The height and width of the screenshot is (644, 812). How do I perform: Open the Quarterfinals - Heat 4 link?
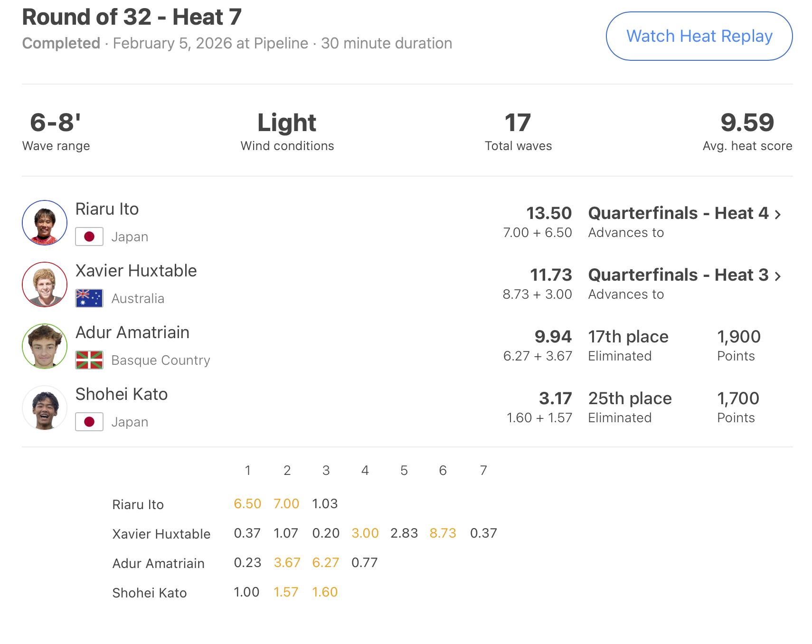pyautogui.click(x=678, y=213)
